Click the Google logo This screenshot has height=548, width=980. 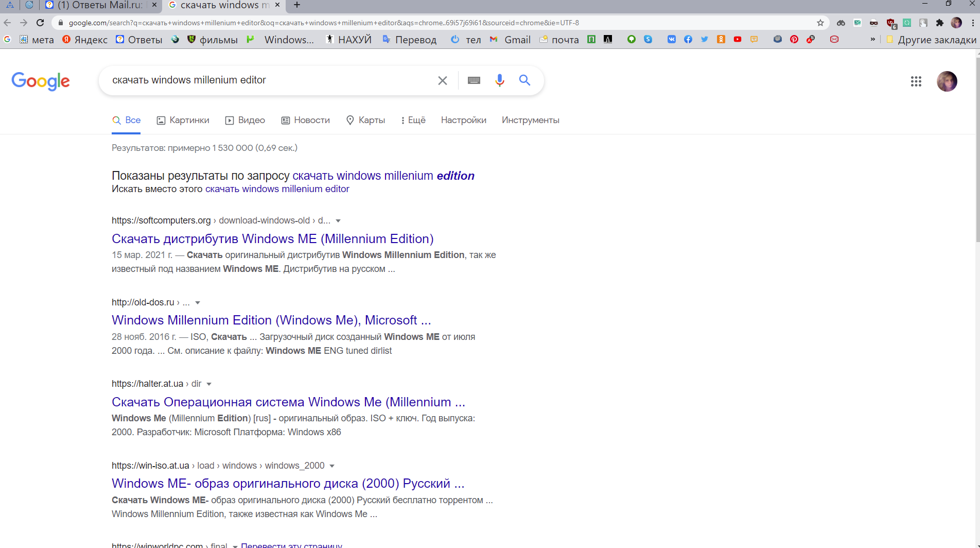click(41, 81)
